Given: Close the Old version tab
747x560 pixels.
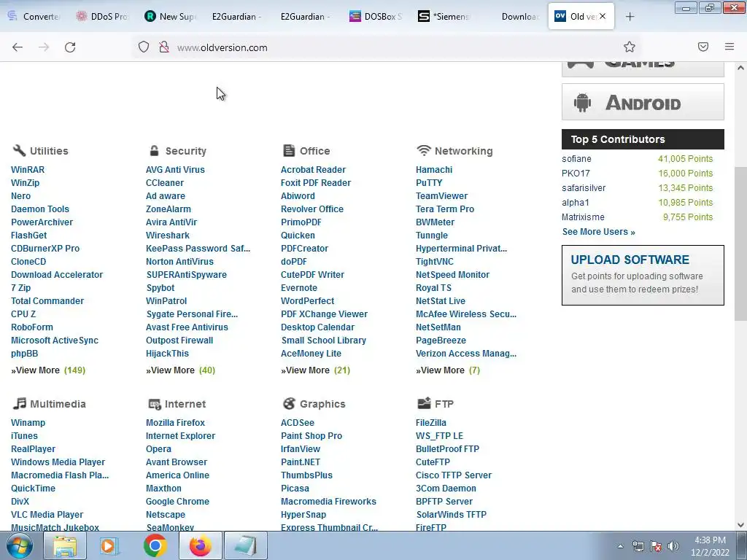Looking at the screenshot, I should pyautogui.click(x=603, y=16).
